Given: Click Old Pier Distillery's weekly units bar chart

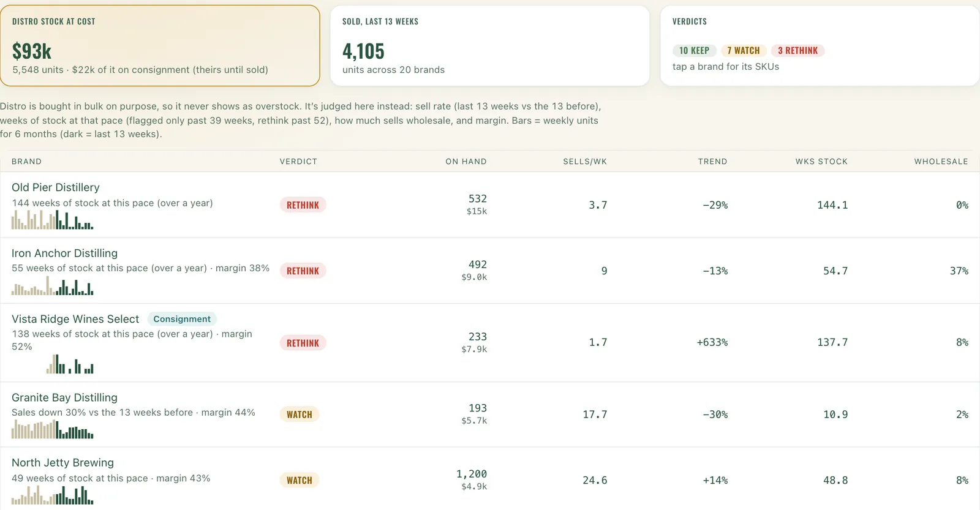Looking at the screenshot, I should (53, 220).
